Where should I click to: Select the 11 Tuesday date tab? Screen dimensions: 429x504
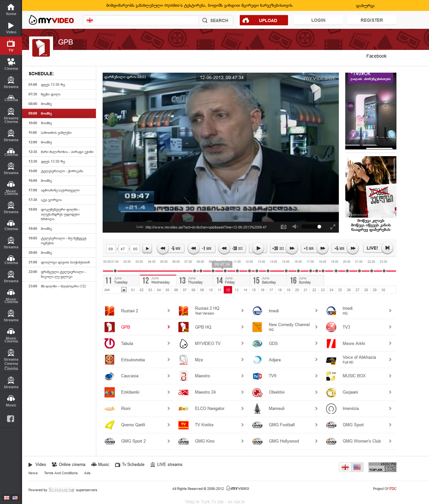[121, 280]
